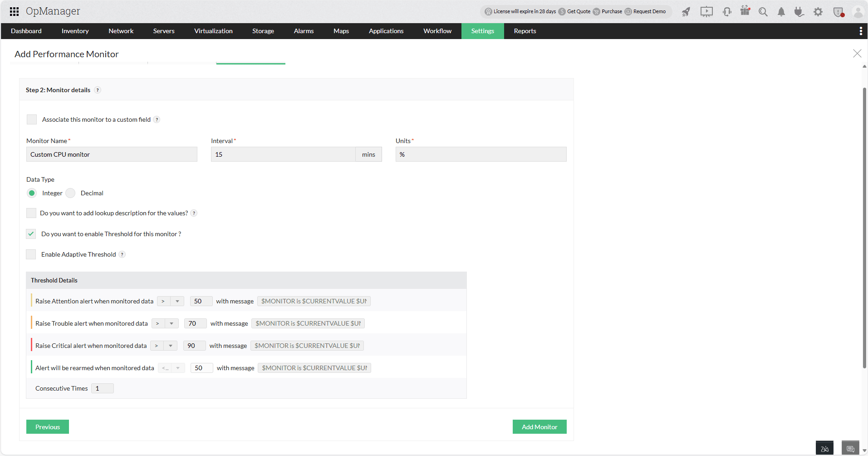868x456 pixels.
Task: Open the Zia assistant at bottom right
Action: click(x=824, y=448)
